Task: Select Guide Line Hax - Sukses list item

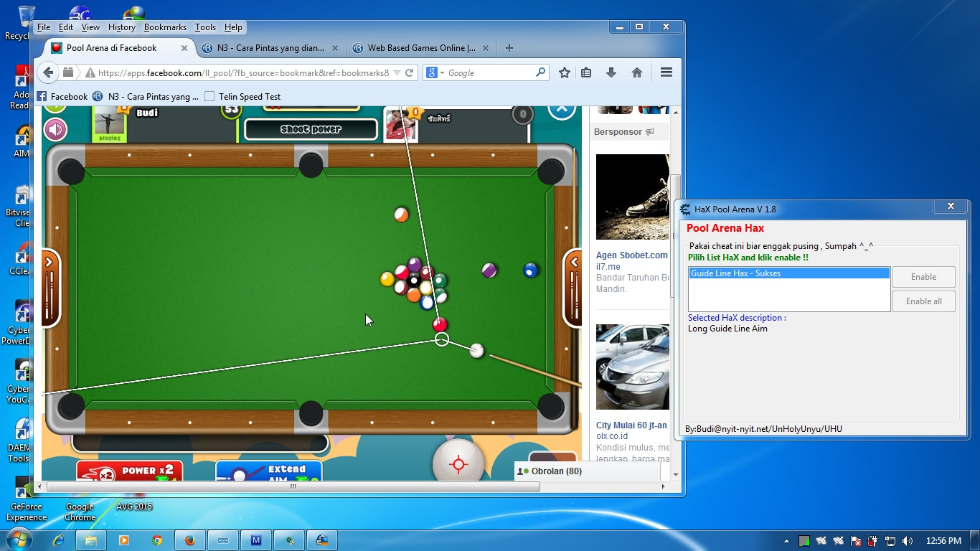Action: coord(789,273)
